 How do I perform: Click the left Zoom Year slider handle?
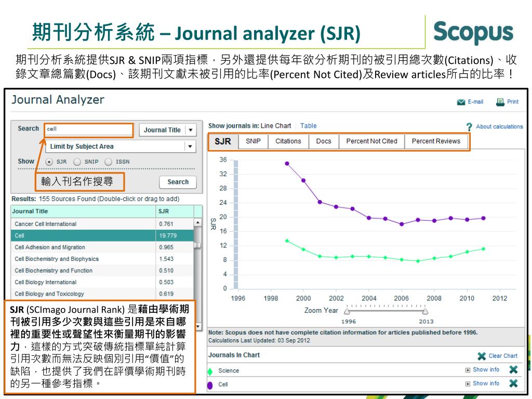[347, 311]
